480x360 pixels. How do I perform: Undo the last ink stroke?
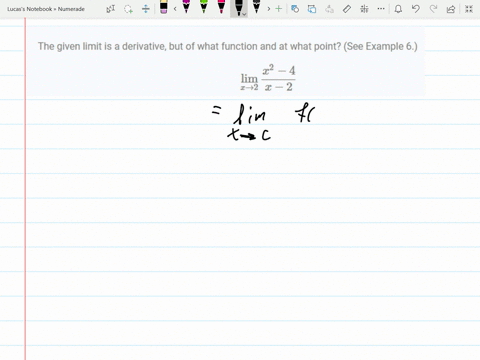coord(415,9)
